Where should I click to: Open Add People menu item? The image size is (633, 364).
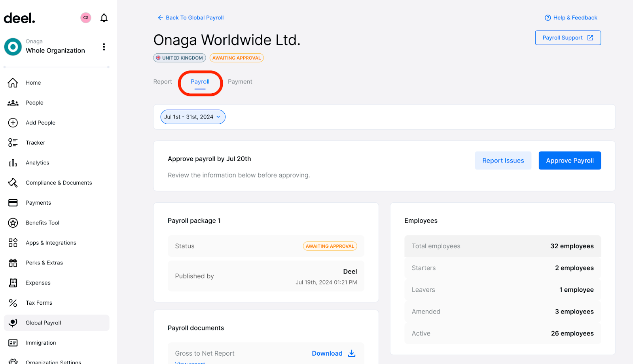(x=57, y=123)
